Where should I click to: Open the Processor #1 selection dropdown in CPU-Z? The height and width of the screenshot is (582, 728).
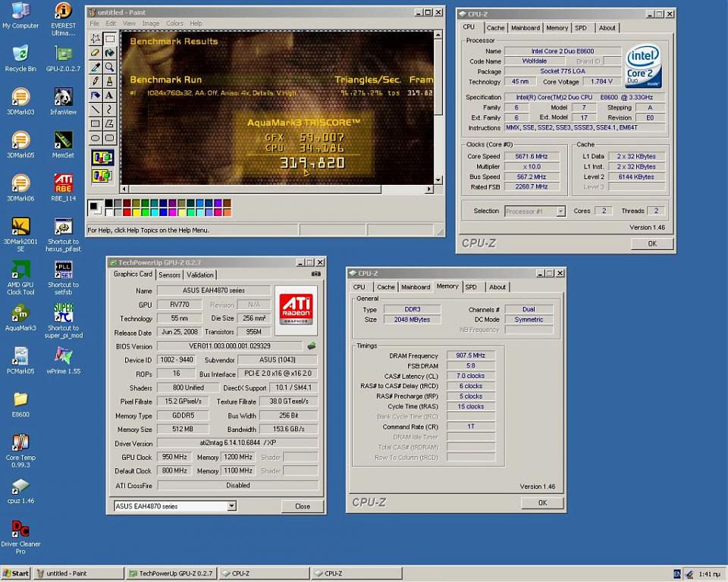point(561,211)
